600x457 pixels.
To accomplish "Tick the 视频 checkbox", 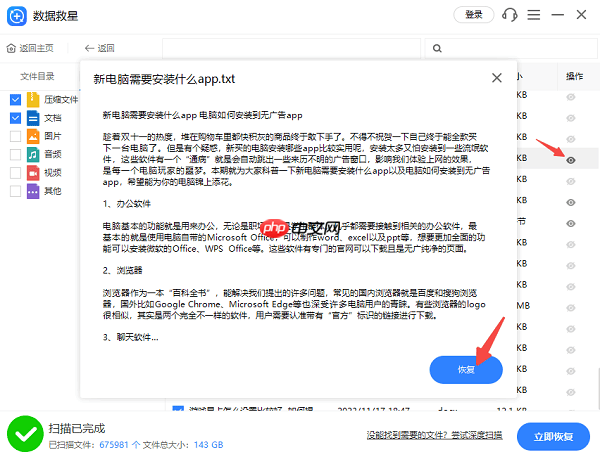I will click(15, 173).
